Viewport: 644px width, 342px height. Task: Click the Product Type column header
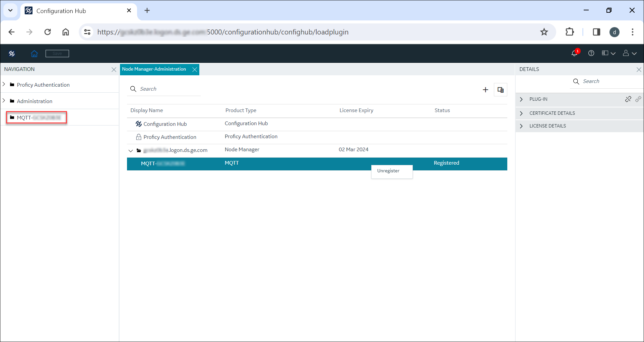(241, 110)
